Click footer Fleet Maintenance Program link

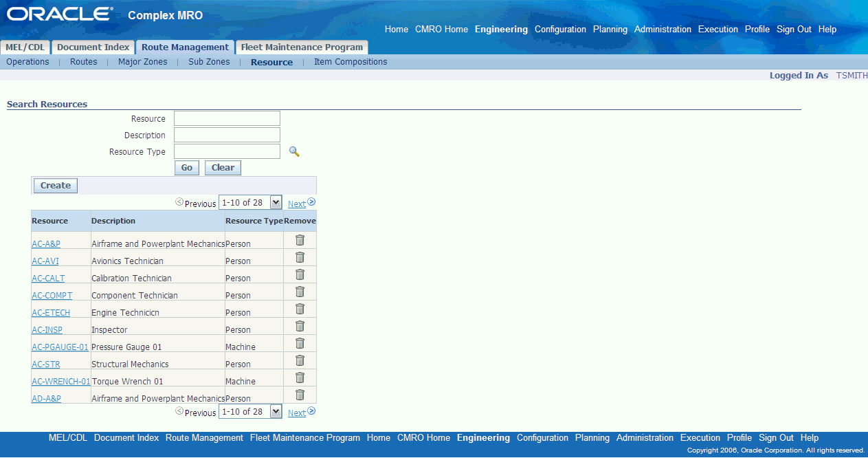(305, 438)
